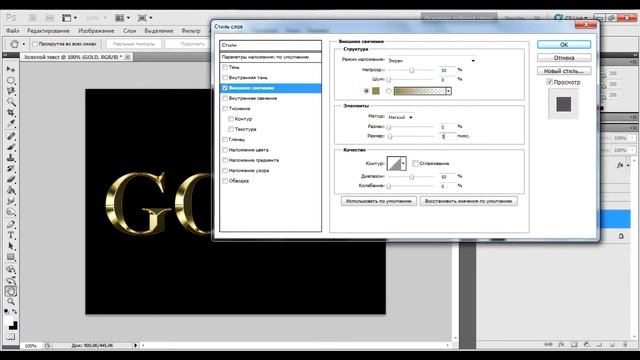Screen dimensions: 640x360
Task: Select the Quick Selection tool
Action: point(11,102)
